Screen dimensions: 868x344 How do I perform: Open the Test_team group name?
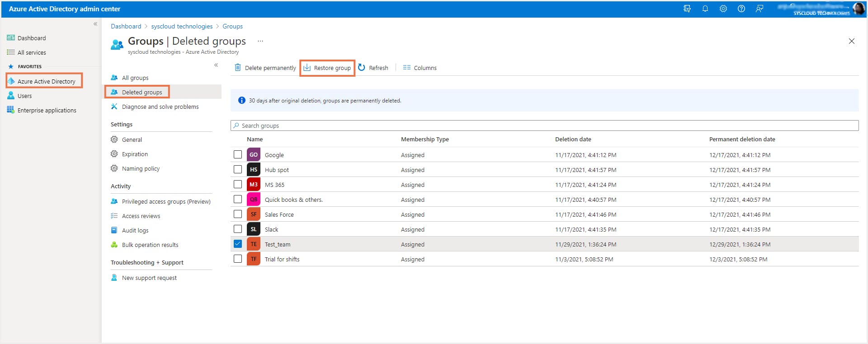tap(278, 244)
